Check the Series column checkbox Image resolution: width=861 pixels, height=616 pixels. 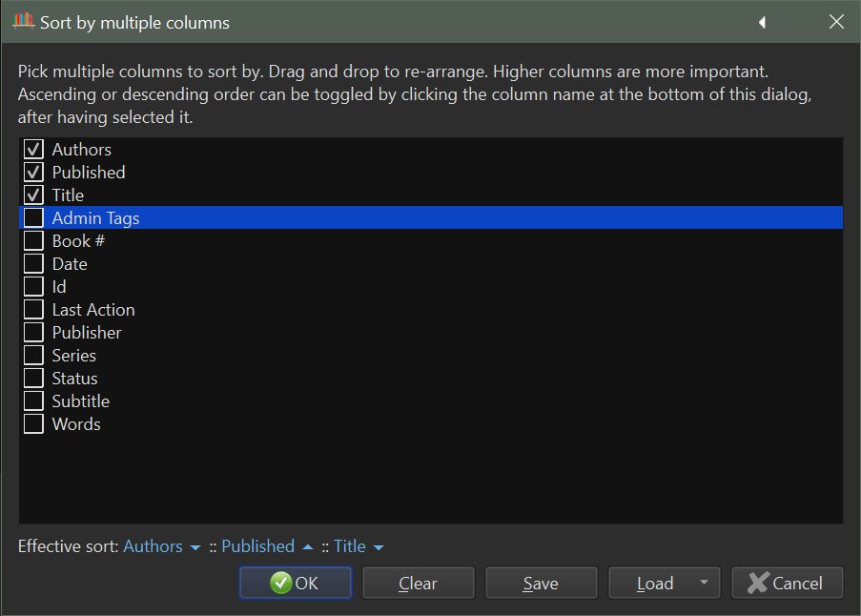point(33,356)
